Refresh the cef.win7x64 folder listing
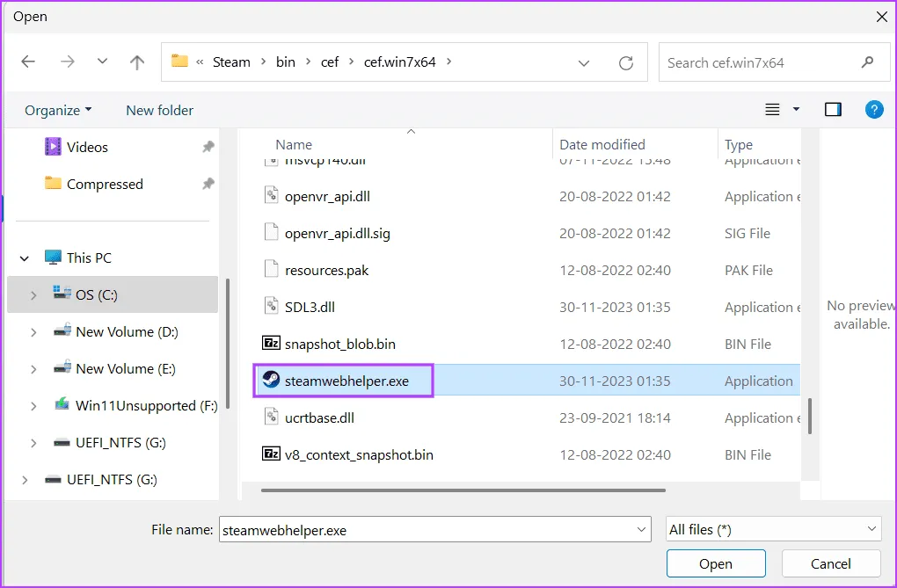The width and height of the screenshot is (897, 588). [x=626, y=62]
